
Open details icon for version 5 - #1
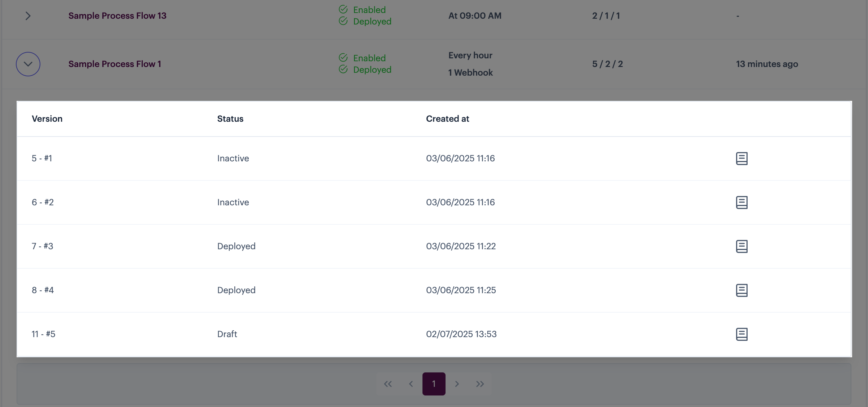click(741, 158)
